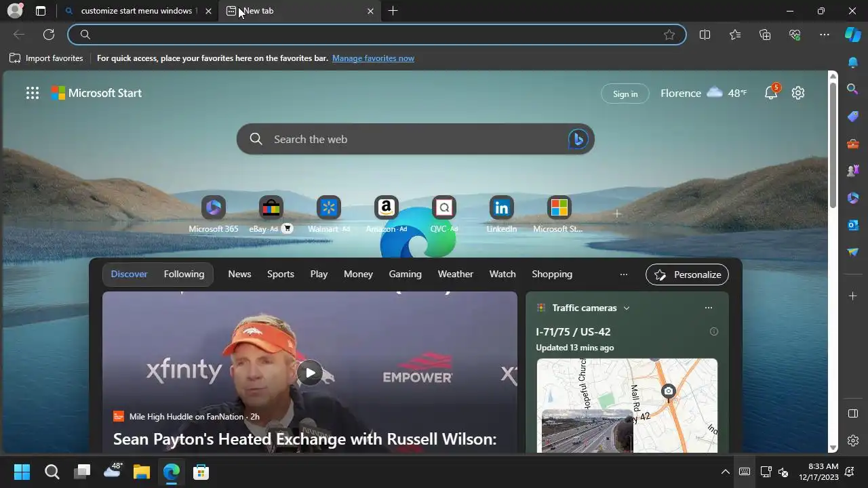Screen dimensions: 868x488
Task: Click Manage favorites now link
Action: pos(373,58)
